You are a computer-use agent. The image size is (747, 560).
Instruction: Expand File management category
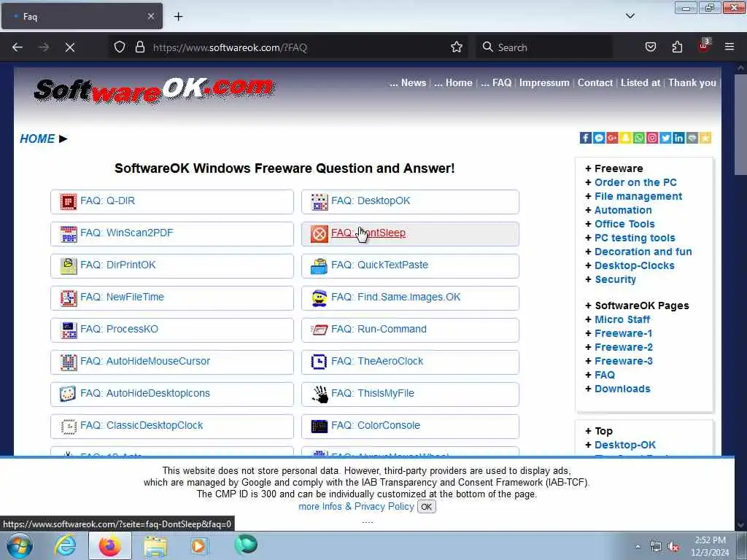[x=638, y=196]
